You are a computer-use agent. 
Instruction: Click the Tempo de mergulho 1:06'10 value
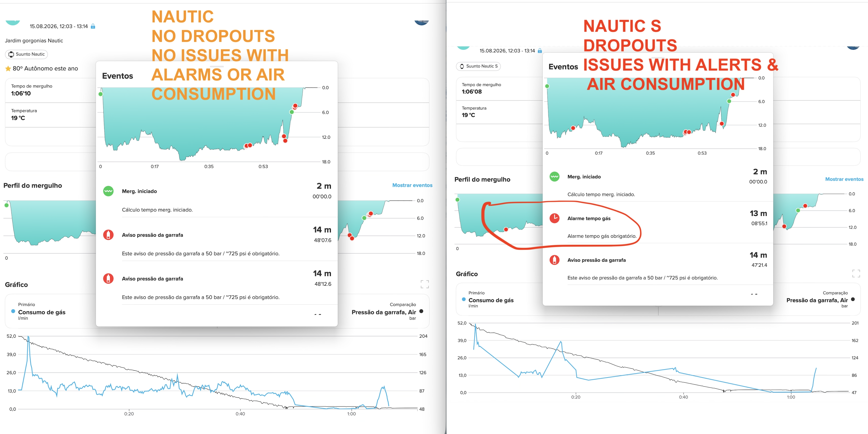(x=21, y=93)
